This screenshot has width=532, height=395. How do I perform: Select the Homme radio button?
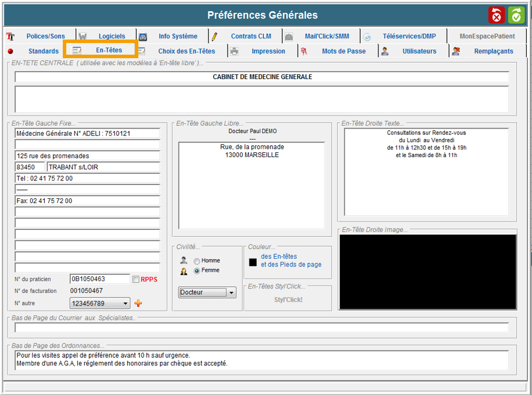pyautogui.click(x=197, y=261)
